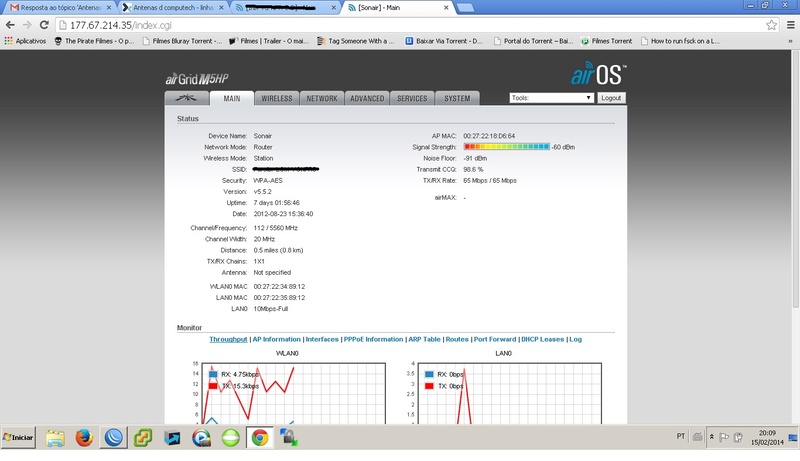The image size is (800, 461).
Task: Click the power plug tray icon
Action: coord(738,437)
